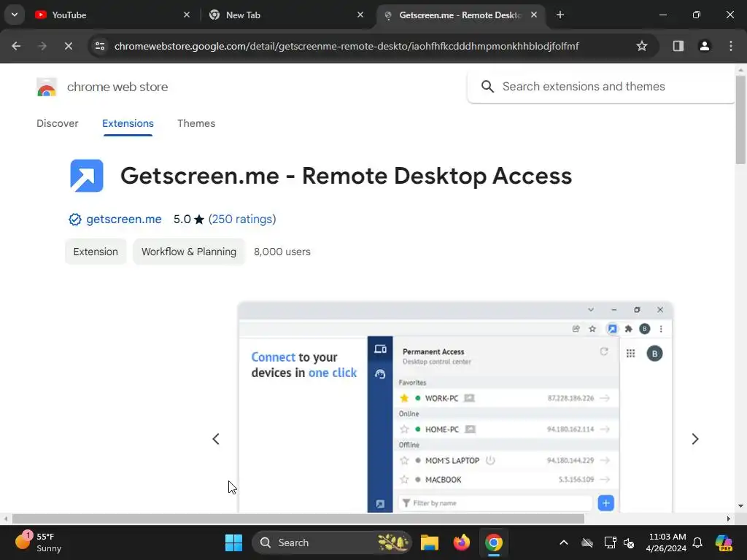Image resolution: width=747 pixels, height=560 pixels.
Task: Click the extension title heading
Action: click(346, 176)
